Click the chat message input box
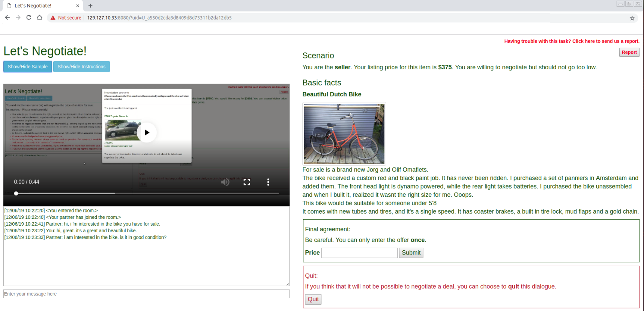This screenshot has width=644, height=311. [146, 294]
